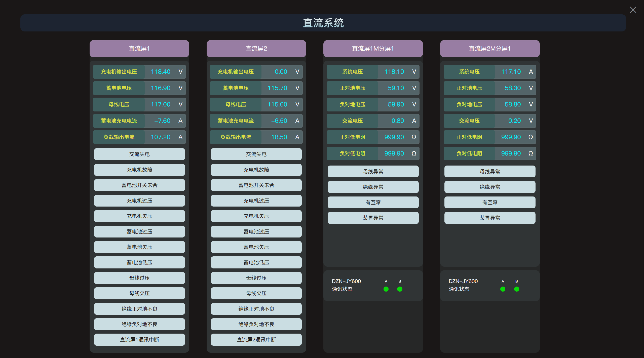Click green status dot B in 直流屏2M分屏1
Viewport: 644px width, 358px height.
click(x=516, y=289)
